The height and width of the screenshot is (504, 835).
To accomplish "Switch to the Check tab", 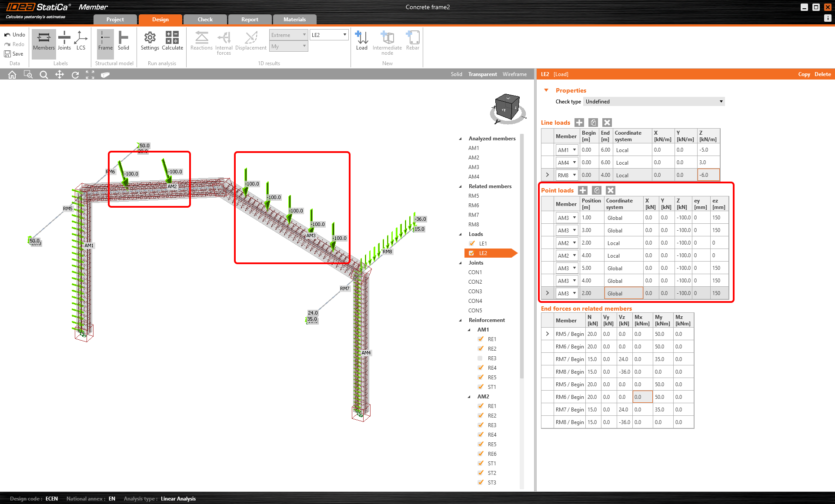I will (x=206, y=19).
